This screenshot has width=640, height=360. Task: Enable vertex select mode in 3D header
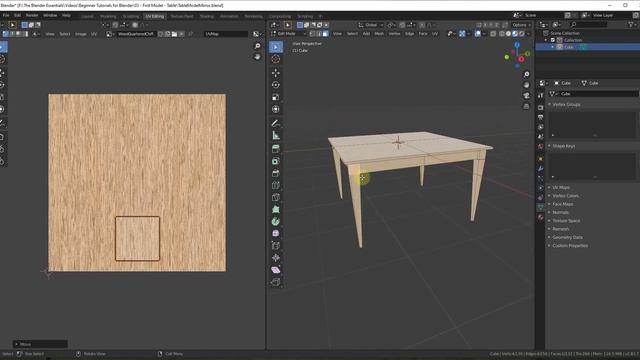pos(312,34)
